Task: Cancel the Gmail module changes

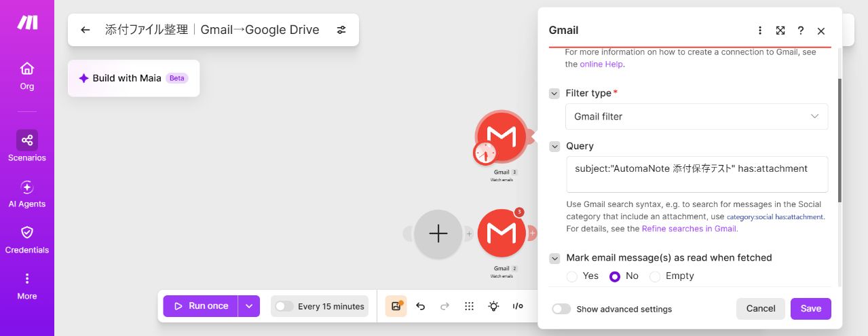Action: click(761, 308)
